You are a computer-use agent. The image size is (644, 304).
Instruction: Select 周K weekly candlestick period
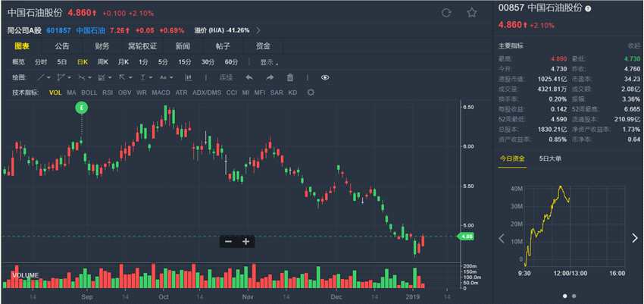click(103, 62)
